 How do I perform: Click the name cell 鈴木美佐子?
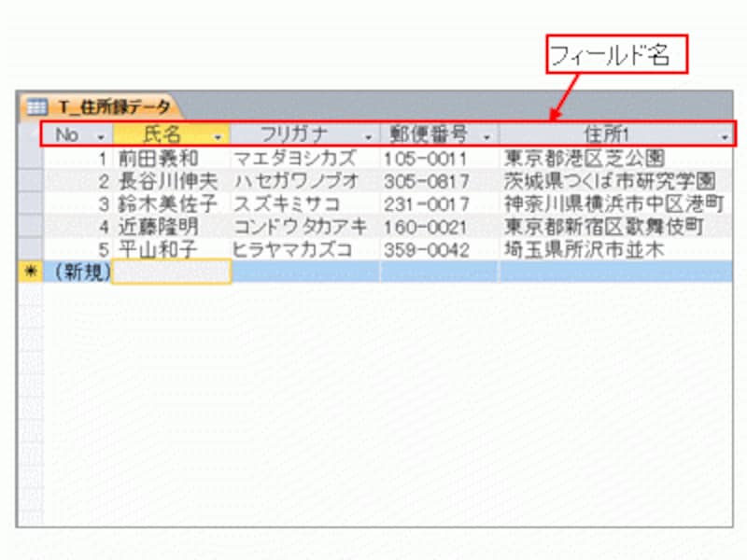[x=172, y=203]
